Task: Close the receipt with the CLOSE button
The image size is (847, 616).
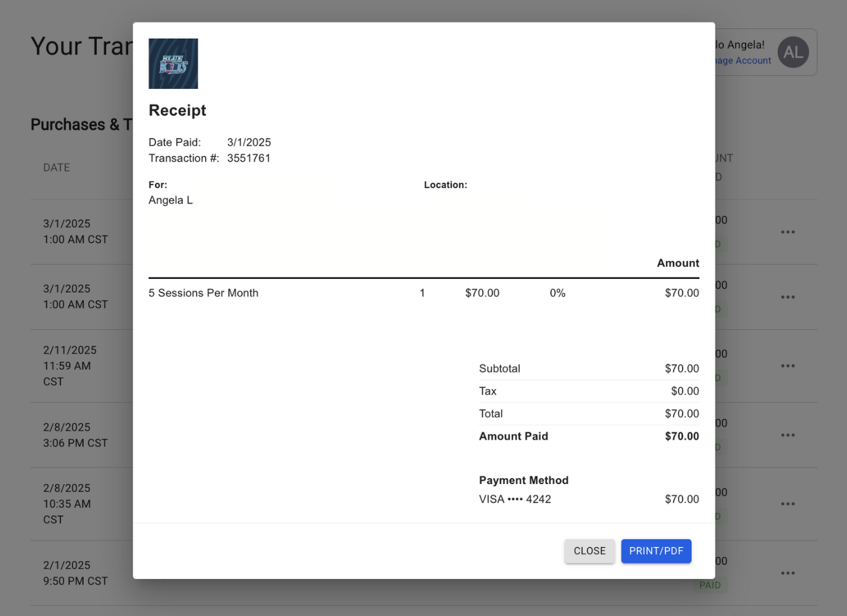Action: 589,551
